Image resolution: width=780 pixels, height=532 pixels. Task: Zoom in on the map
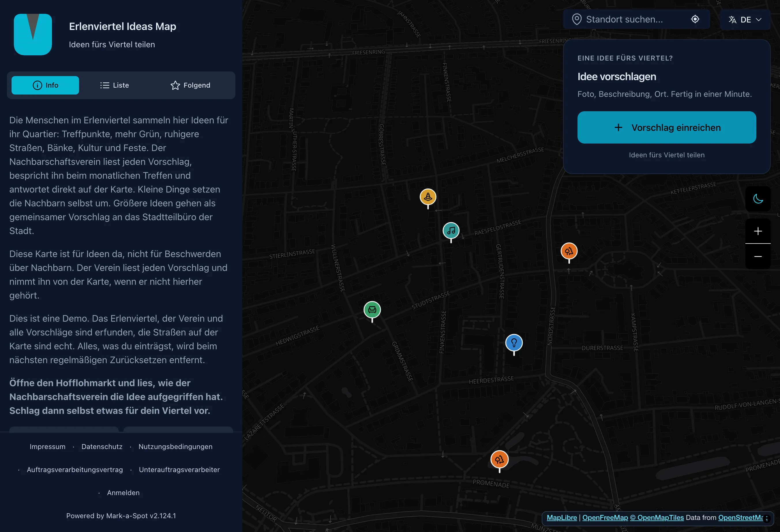[x=758, y=231]
